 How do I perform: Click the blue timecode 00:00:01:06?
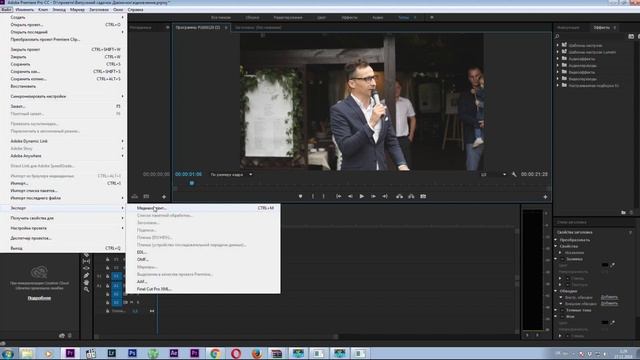[188, 174]
